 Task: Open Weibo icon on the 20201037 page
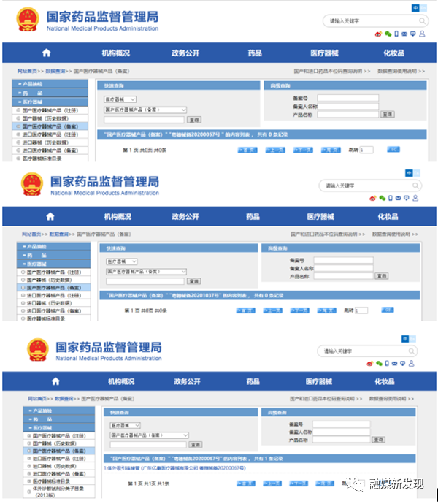pyautogui.click(x=373, y=199)
